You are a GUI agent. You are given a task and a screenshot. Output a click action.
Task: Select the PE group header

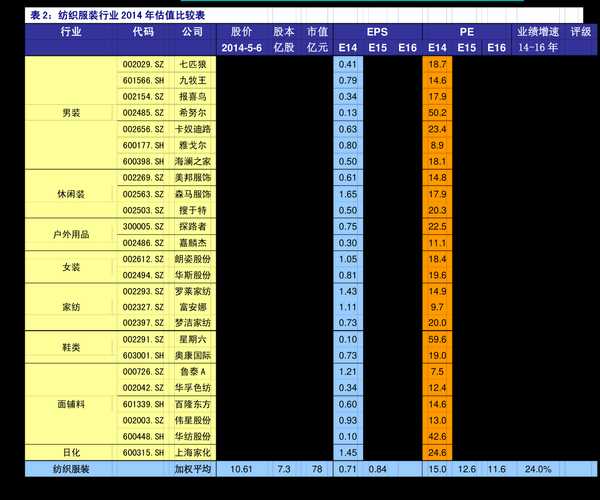click(467, 32)
